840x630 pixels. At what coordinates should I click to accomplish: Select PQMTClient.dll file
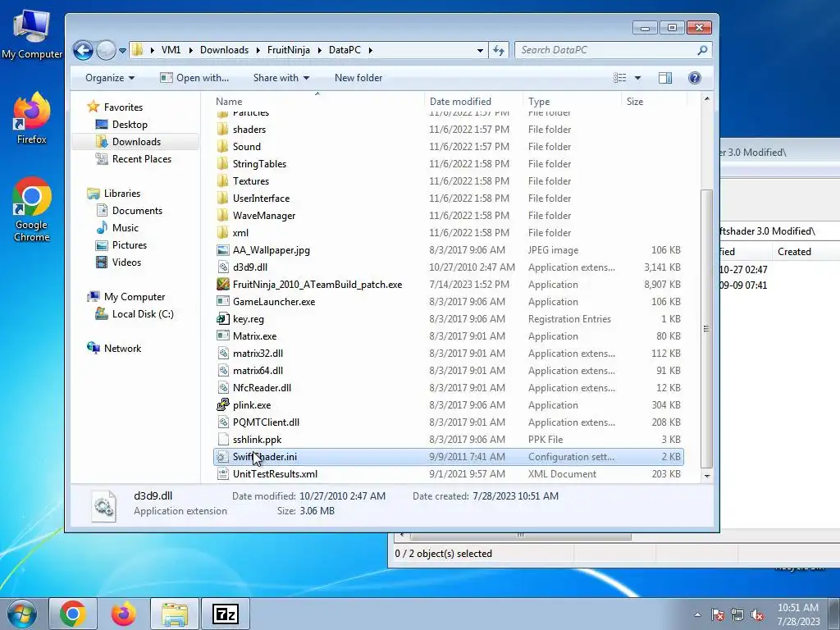pos(266,422)
